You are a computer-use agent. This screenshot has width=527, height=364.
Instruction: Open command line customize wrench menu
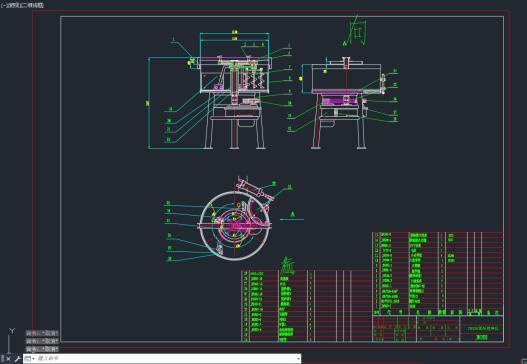(17, 359)
